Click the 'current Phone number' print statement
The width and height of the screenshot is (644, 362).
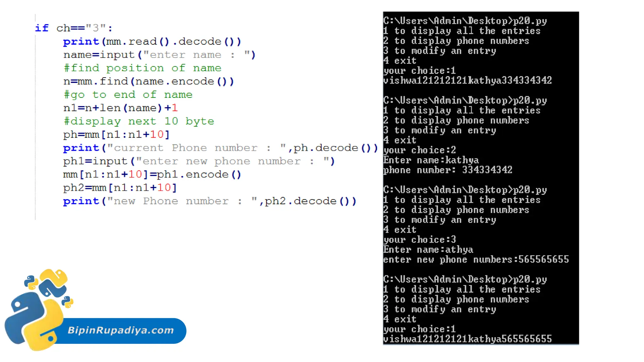220,148
